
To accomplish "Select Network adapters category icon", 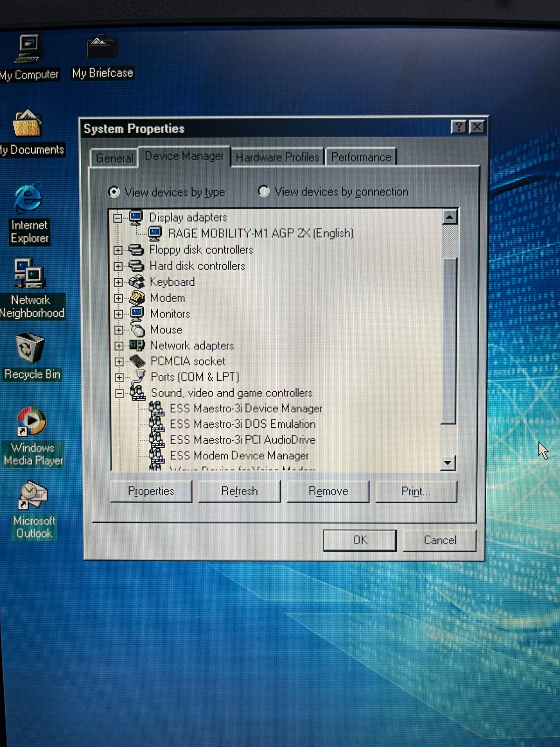I will (x=137, y=345).
